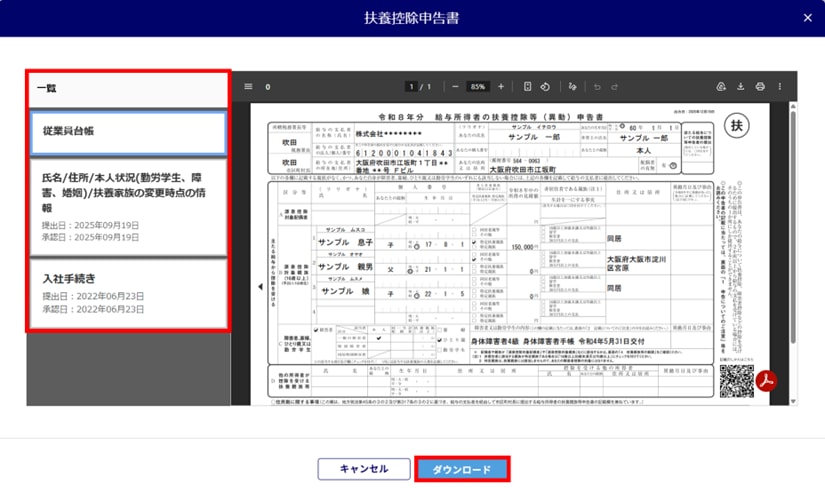The width and height of the screenshot is (825, 488).
Task: Print the PDF using the printer icon
Action: pyautogui.click(x=760, y=87)
